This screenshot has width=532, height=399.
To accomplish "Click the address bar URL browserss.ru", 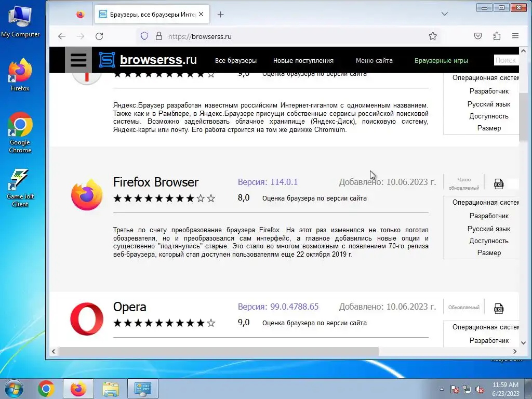I will click(200, 36).
